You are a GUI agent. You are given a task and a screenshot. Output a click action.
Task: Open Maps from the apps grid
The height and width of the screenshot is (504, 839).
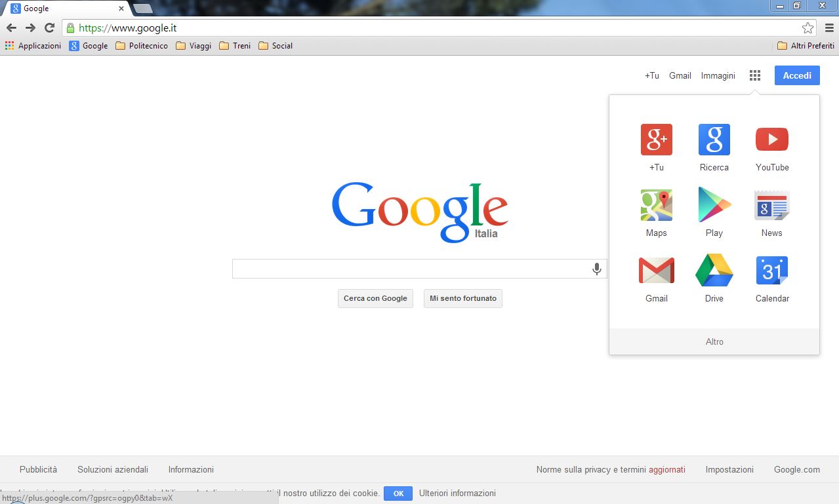coord(657,205)
